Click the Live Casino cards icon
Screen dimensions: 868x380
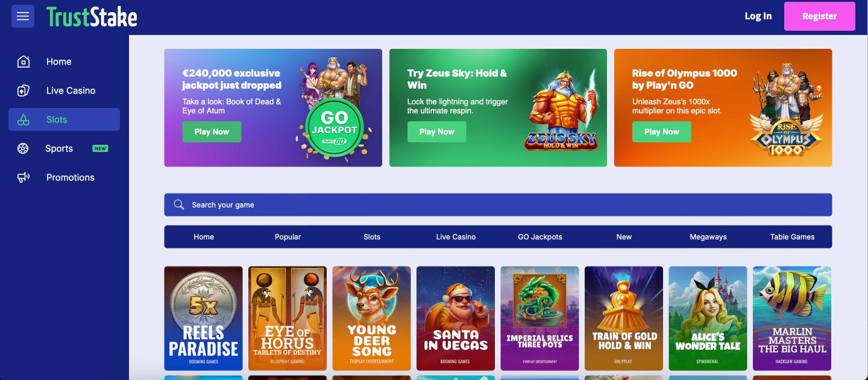click(x=24, y=90)
